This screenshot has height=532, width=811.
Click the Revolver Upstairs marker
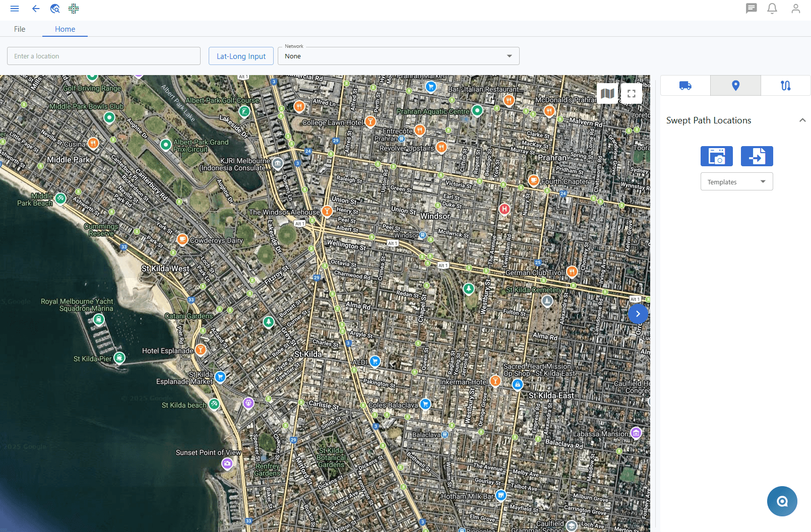coord(442,147)
